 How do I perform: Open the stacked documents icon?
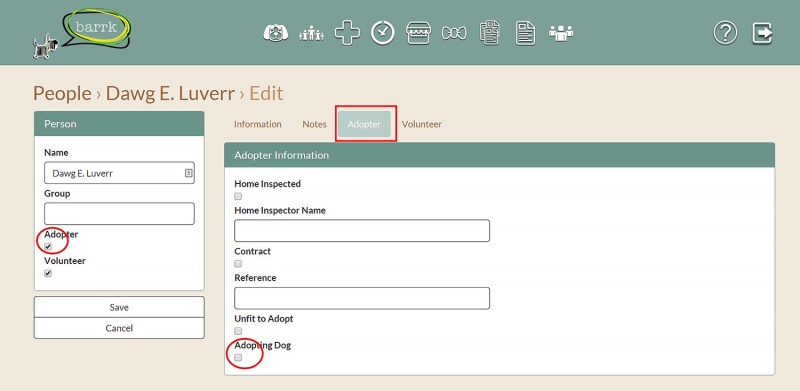click(490, 34)
